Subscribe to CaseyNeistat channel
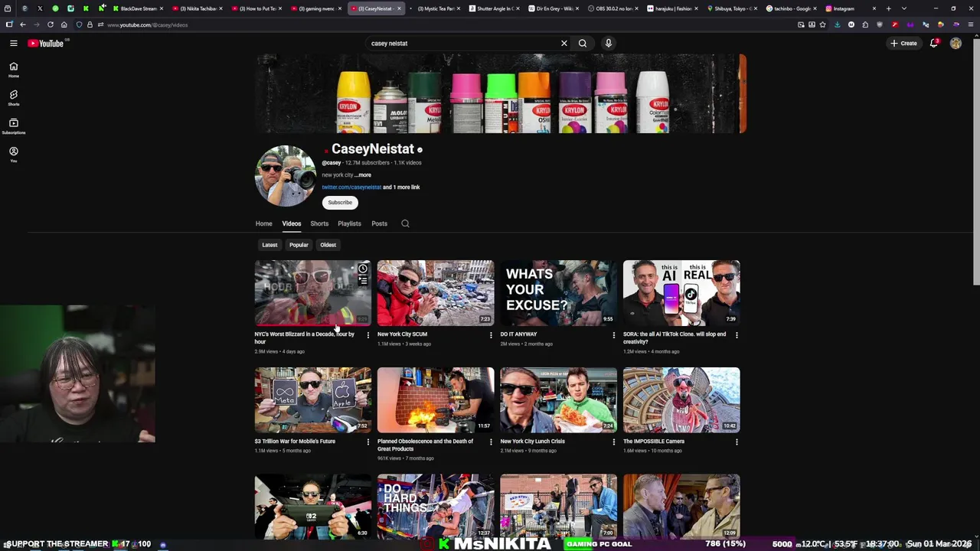 tap(340, 203)
